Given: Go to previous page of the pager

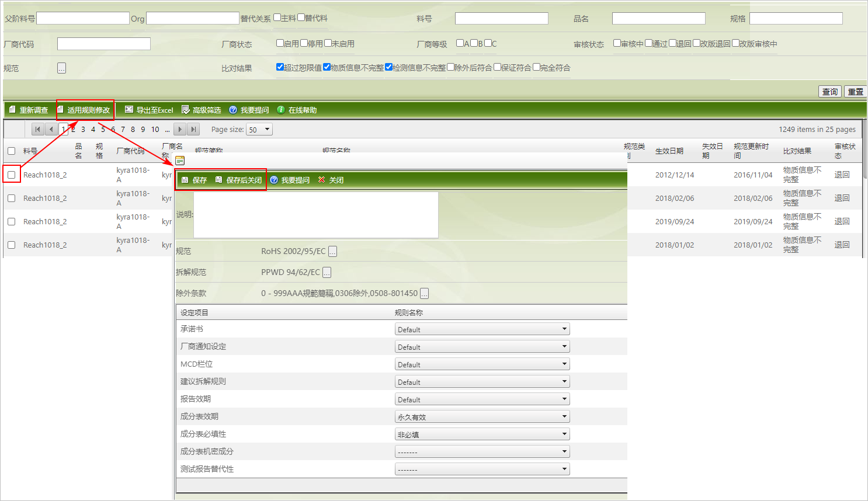Looking at the screenshot, I should click(x=51, y=130).
